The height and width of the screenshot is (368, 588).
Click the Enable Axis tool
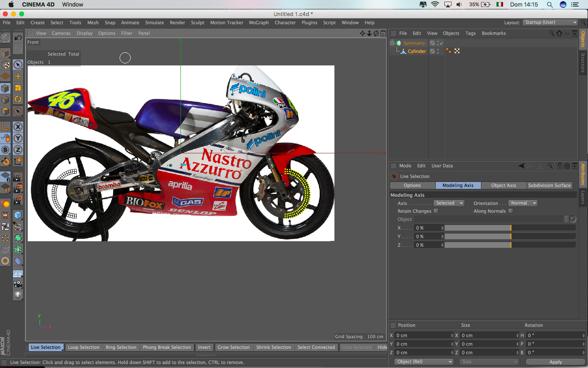click(x=5, y=127)
